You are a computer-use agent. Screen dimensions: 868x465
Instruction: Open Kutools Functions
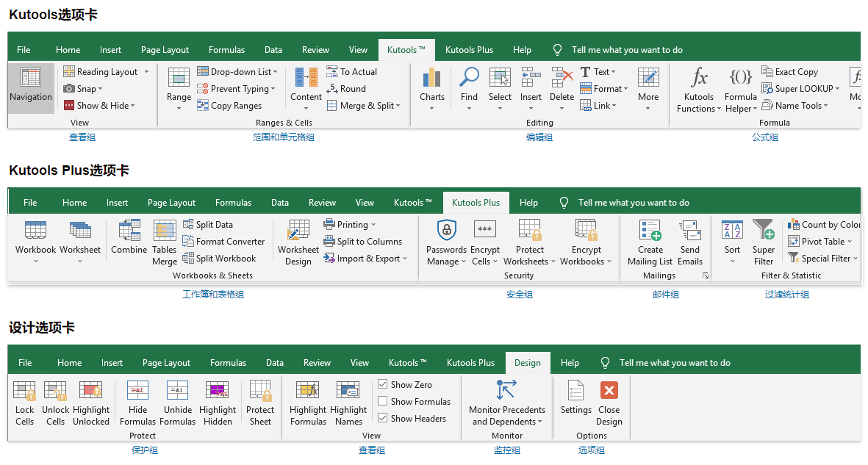tap(698, 88)
